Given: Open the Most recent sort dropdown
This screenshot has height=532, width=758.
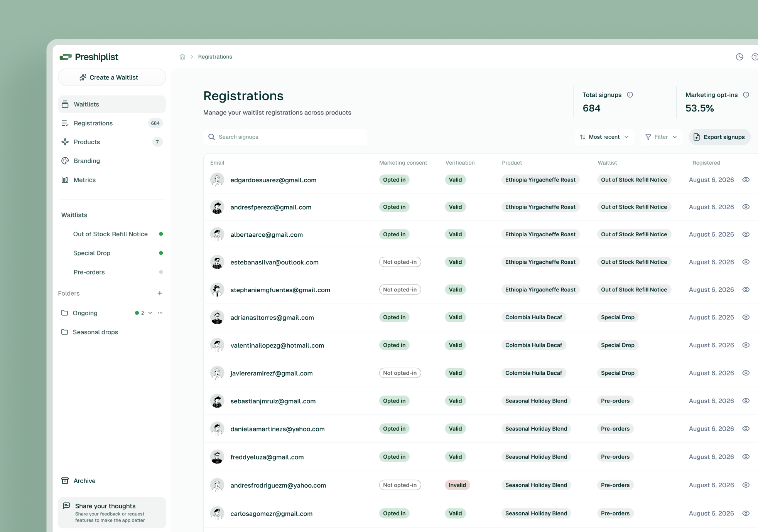Looking at the screenshot, I should click(604, 137).
